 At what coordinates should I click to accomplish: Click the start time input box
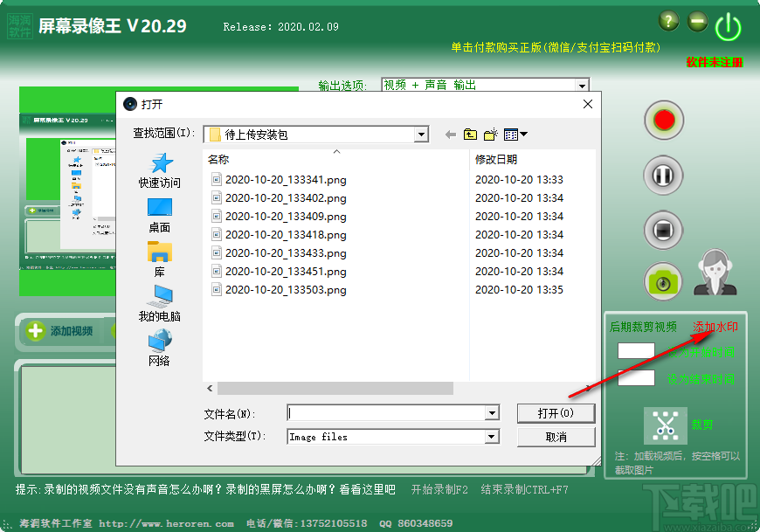coord(637,351)
